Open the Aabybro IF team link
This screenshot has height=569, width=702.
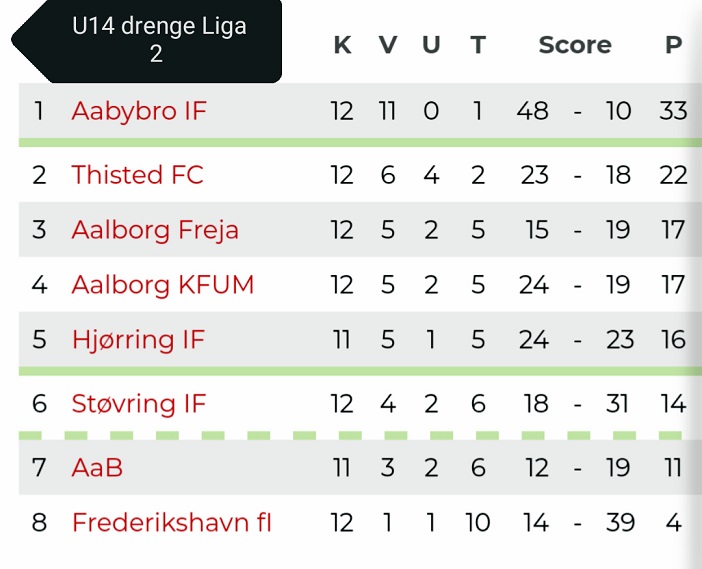[x=139, y=110]
